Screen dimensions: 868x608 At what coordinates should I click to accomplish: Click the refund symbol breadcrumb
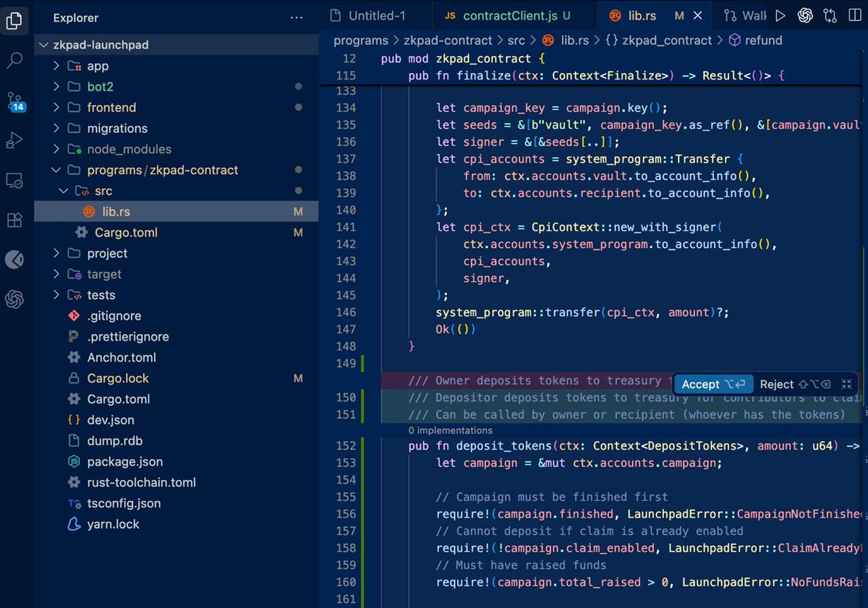click(x=756, y=40)
